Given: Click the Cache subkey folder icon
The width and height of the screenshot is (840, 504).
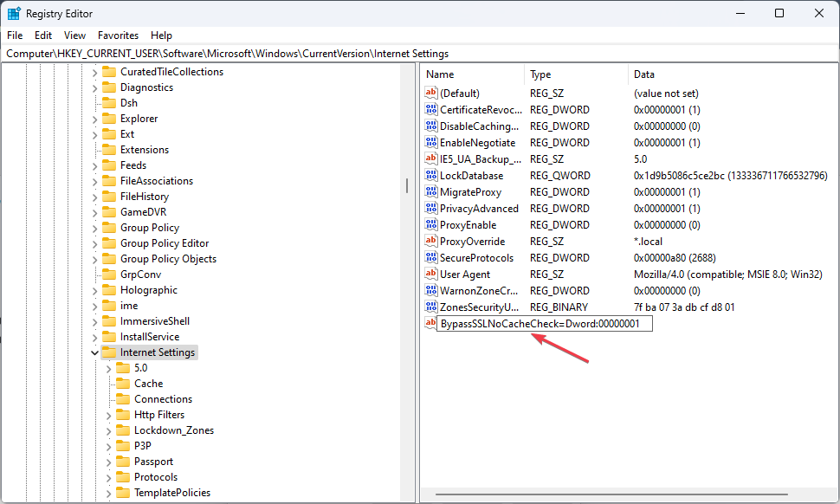Looking at the screenshot, I should 123,384.
